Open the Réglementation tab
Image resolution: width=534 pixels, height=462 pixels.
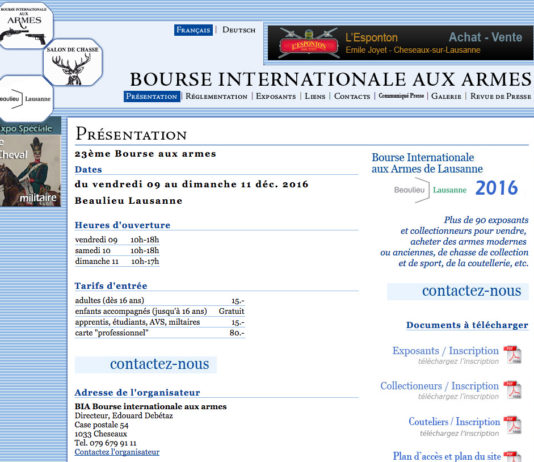click(x=216, y=96)
